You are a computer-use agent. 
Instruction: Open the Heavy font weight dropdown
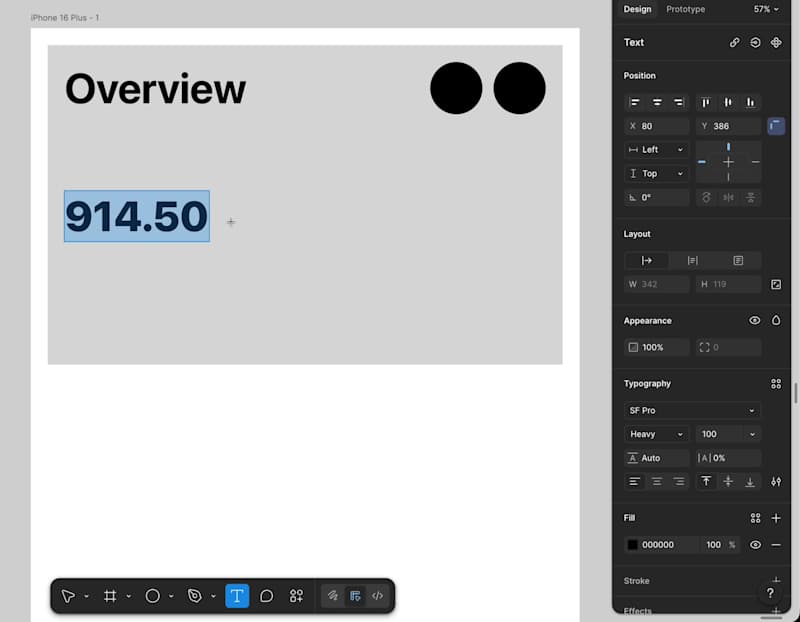coord(657,434)
